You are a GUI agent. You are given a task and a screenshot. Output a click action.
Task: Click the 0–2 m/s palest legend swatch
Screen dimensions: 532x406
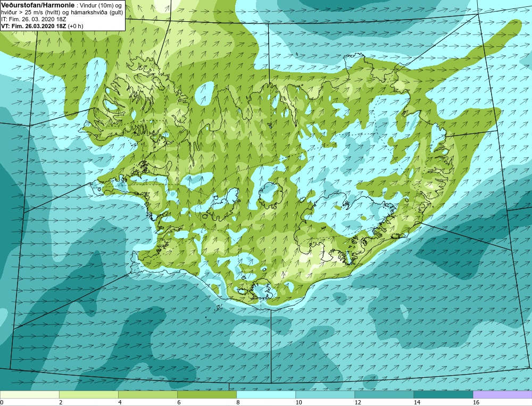(x=29, y=395)
